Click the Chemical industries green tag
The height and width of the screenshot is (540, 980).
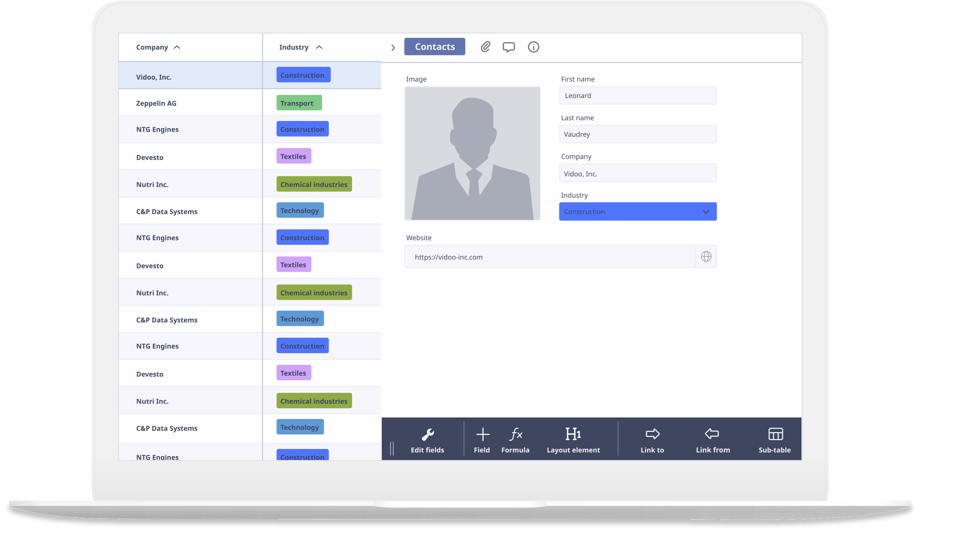pos(314,184)
